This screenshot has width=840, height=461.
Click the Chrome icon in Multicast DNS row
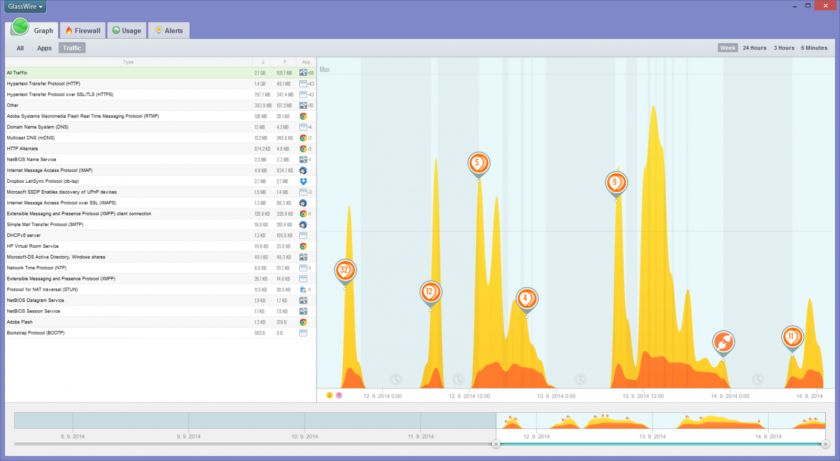pos(303,138)
